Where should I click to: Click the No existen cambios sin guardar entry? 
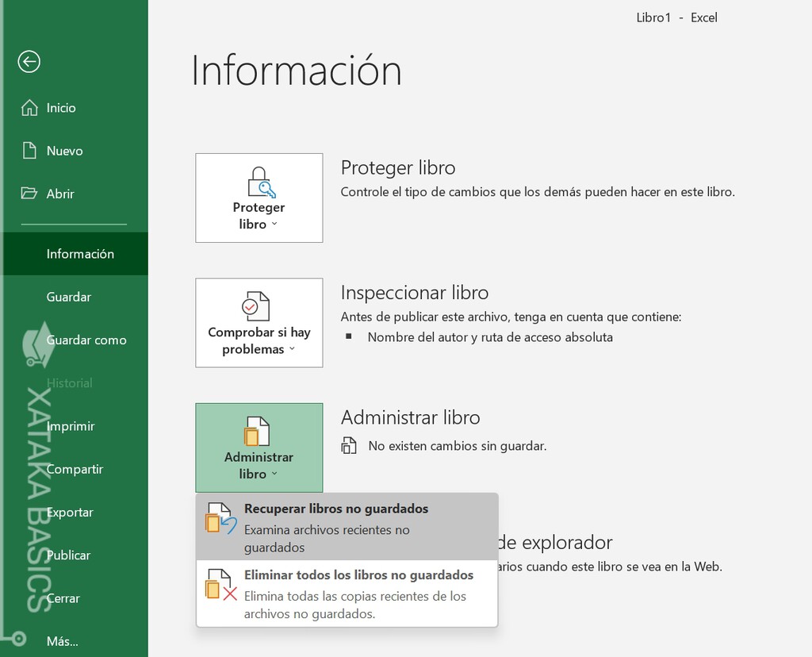[x=457, y=446]
